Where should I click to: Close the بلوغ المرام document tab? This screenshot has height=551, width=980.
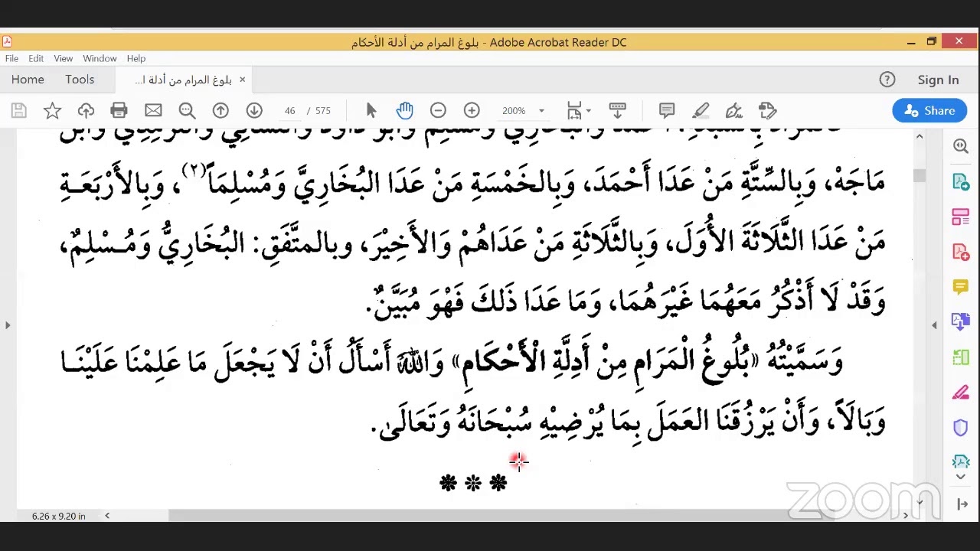[x=242, y=80]
